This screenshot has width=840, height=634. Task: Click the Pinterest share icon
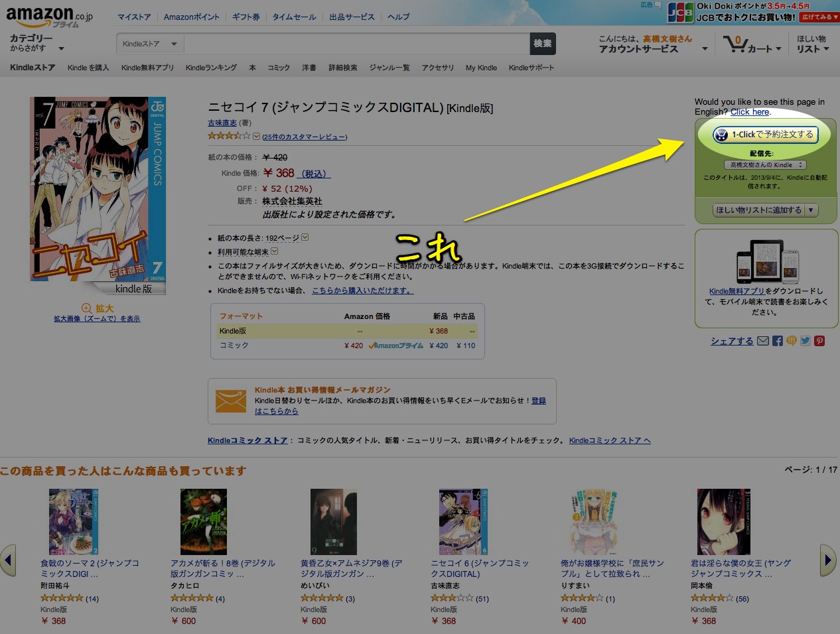819,341
